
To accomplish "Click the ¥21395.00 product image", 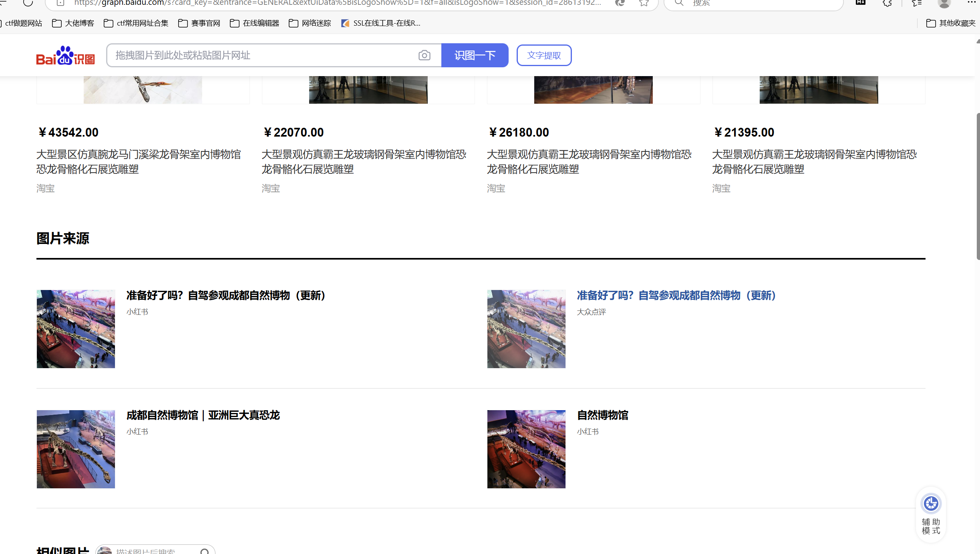I will click(x=819, y=90).
